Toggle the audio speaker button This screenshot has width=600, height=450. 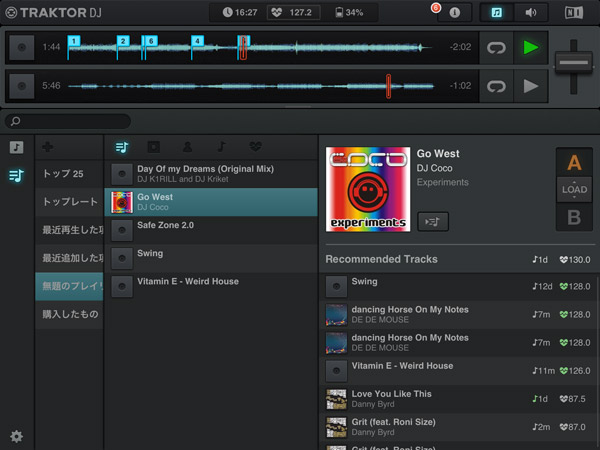point(531,13)
